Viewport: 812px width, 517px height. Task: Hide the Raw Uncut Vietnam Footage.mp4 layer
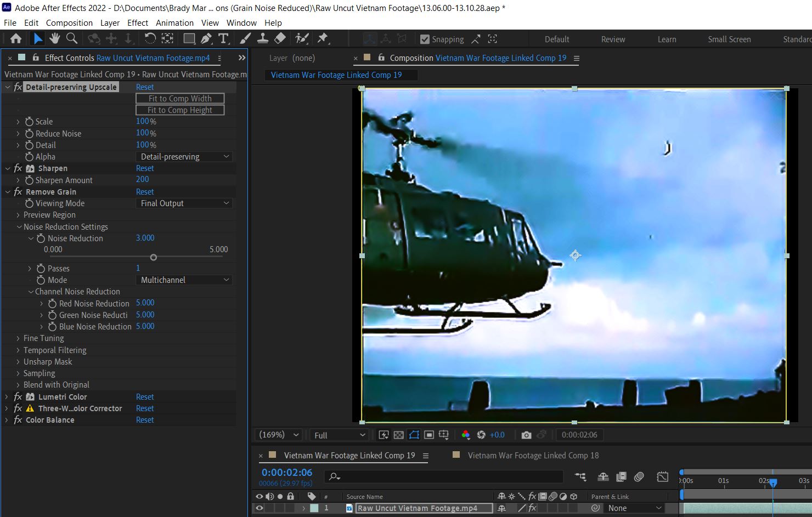[x=260, y=508]
